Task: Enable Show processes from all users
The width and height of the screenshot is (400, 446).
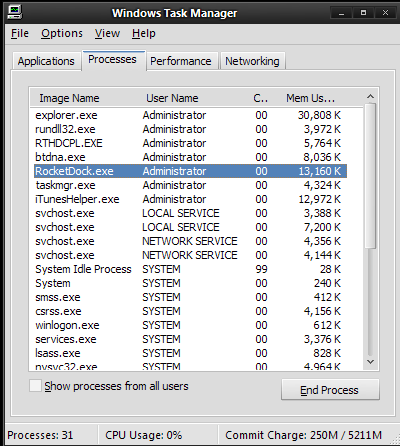Action: click(x=35, y=386)
